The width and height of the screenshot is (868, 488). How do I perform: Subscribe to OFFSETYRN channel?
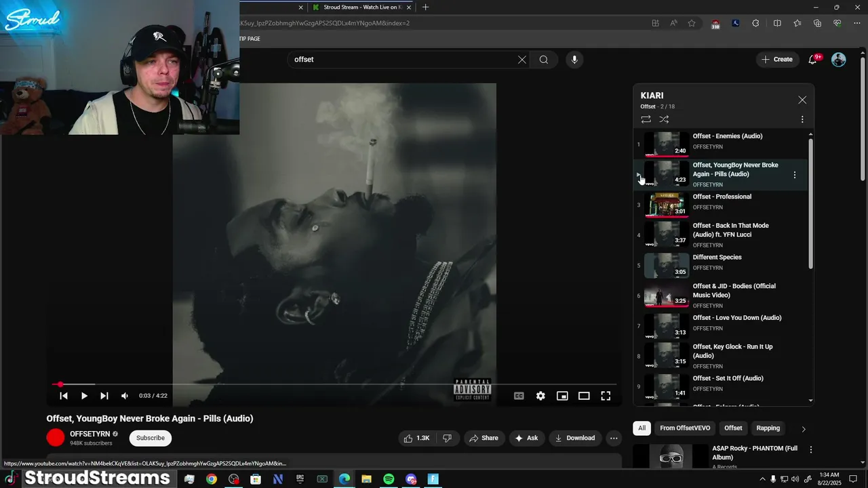pos(151,438)
